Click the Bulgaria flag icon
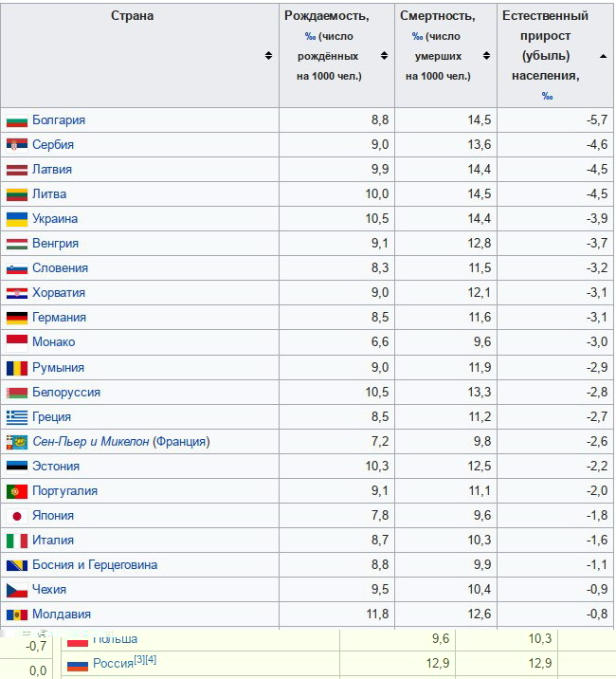Viewport: 616px width, 679px height. [x=16, y=120]
